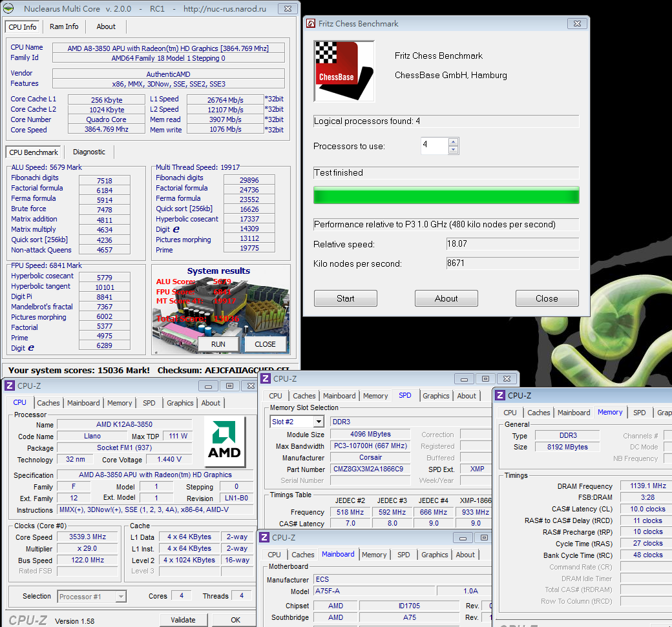
Task: Minimize the CPU-Z Mainboard window
Action: 463,537
